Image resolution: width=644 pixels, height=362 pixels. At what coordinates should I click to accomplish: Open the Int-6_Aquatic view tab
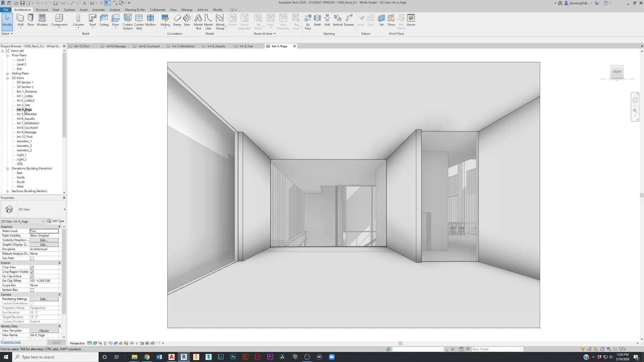pos(216,46)
